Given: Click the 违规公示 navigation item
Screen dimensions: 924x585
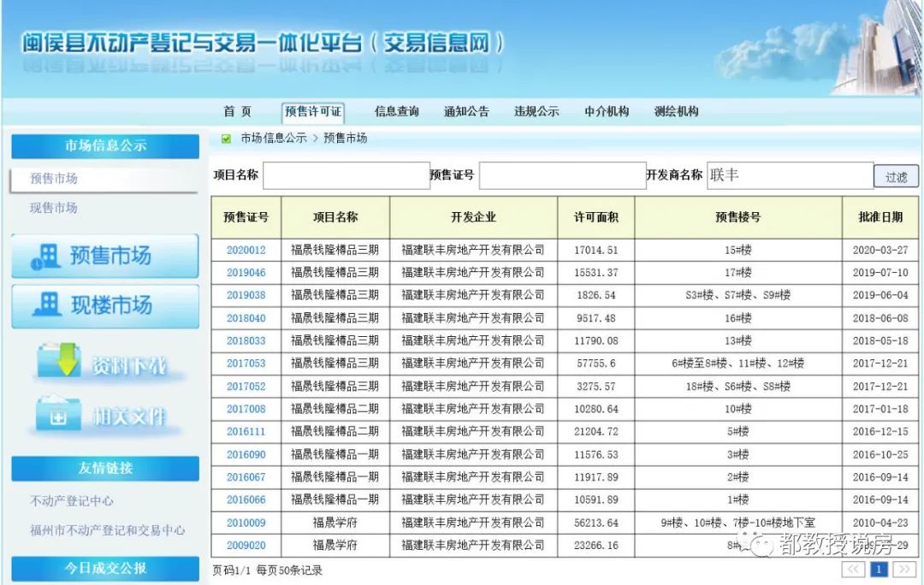Looking at the screenshot, I should pyautogui.click(x=536, y=110).
